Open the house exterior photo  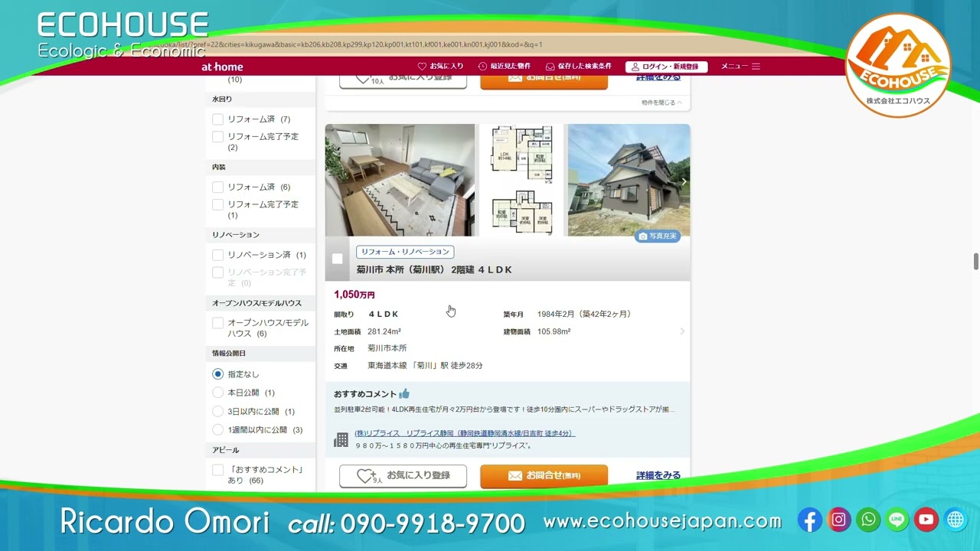click(x=629, y=181)
